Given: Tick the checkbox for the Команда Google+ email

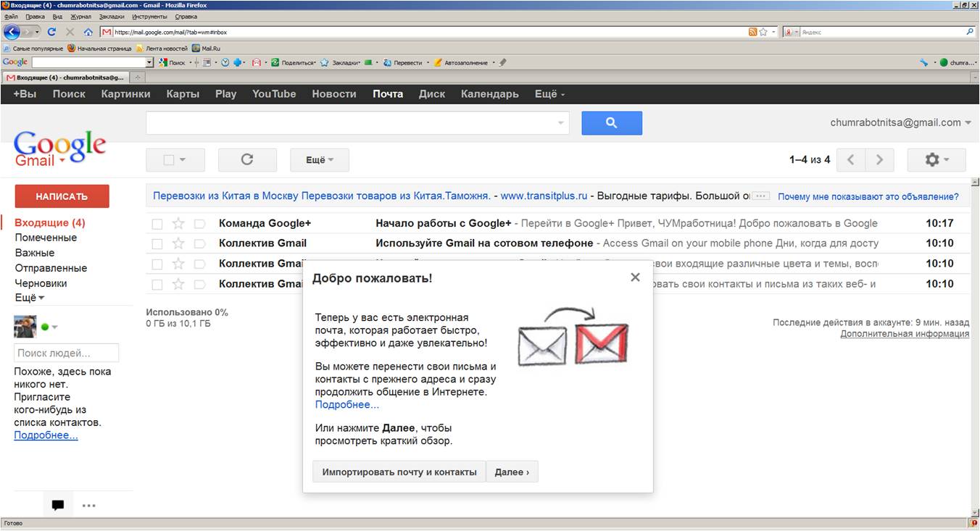Looking at the screenshot, I should click(x=157, y=224).
